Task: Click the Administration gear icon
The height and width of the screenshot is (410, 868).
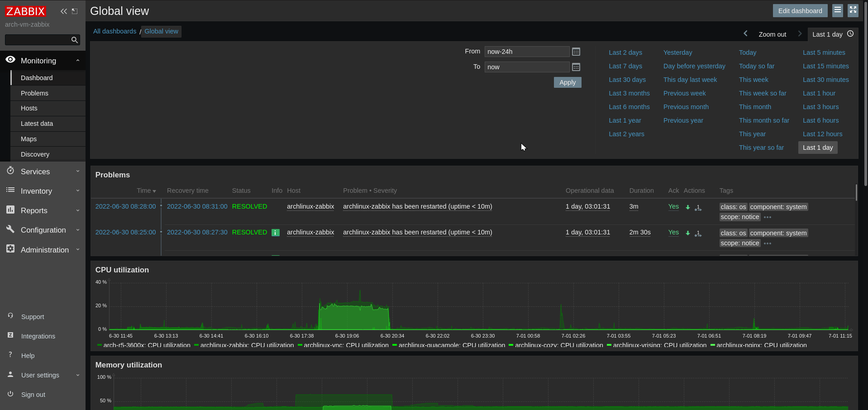Action: pos(10,248)
